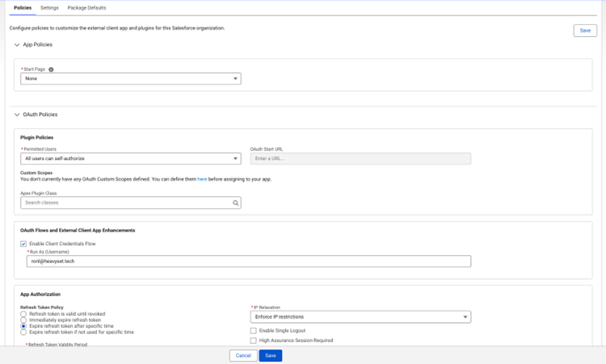Screen dimensions: 606x364
Task: Click search icon in Apex Plugin Class field
Action: tap(236, 203)
